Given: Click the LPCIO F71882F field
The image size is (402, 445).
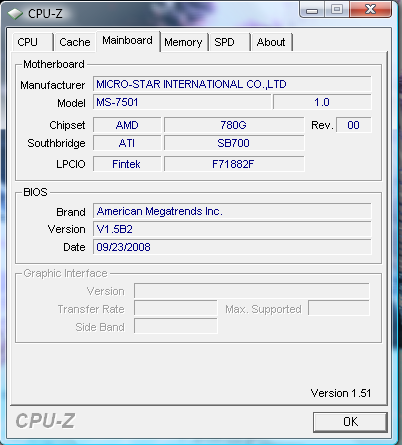Looking at the screenshot, I should pyautogui.click(x=234, y=164).
